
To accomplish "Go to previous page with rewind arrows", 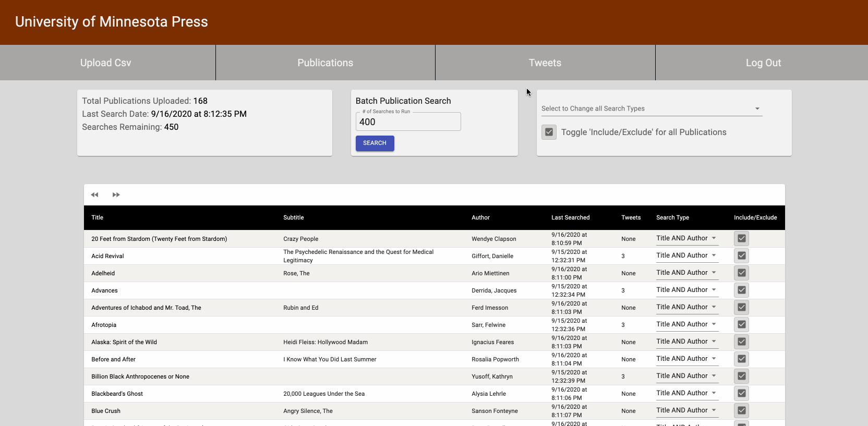I will [94, 195].
